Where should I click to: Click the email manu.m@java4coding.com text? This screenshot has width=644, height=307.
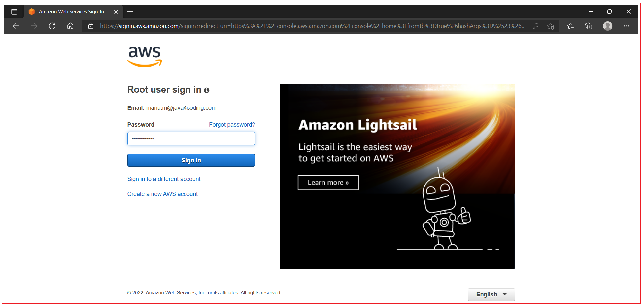[x=181, y=108]
